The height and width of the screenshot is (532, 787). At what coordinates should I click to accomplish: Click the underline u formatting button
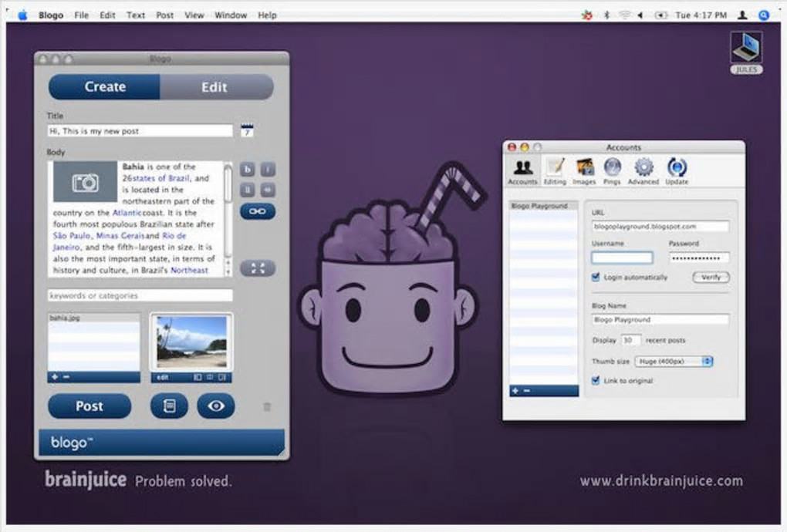pos(248,190)
